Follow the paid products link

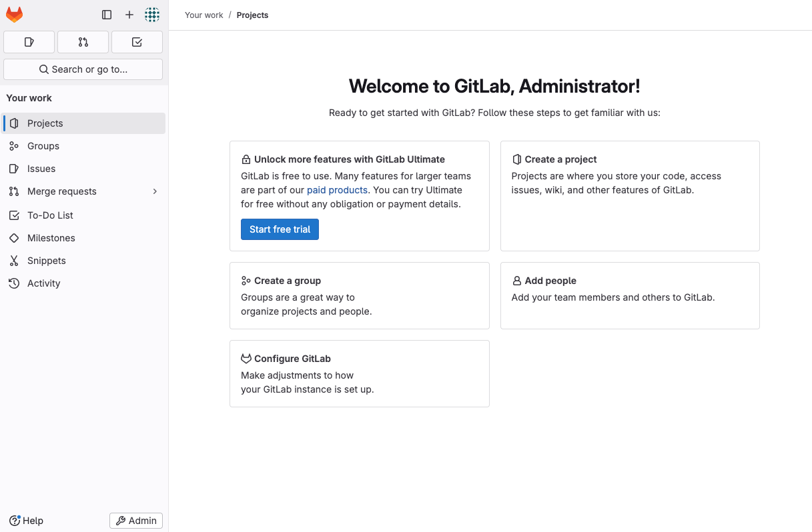point(337,190)
